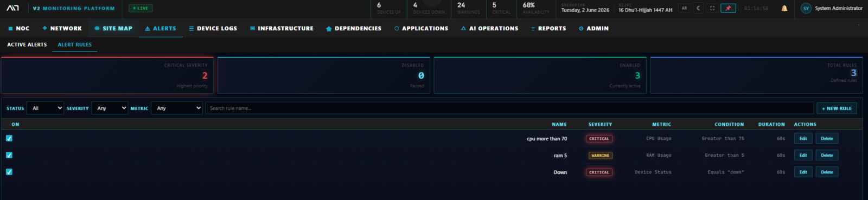Delete the 'Down' rule
Screen dimensions: 868x200
coord(827,172)
